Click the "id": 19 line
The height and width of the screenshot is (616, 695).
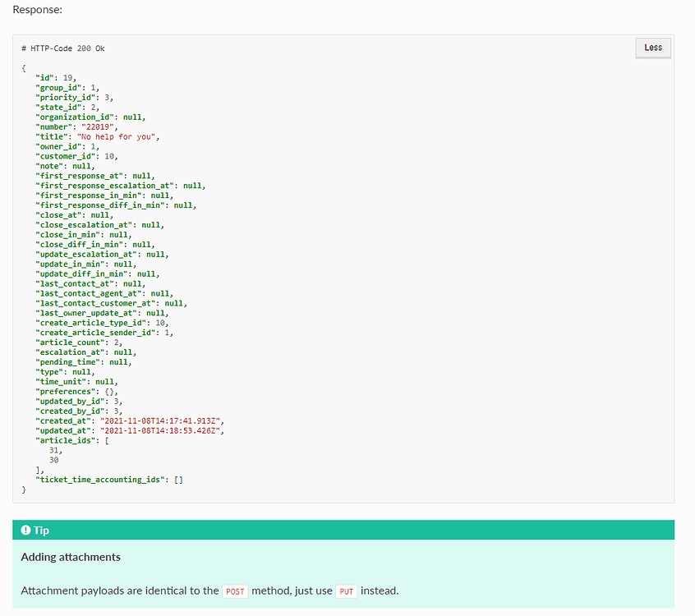pyautogui.click(x=56, y=78)
